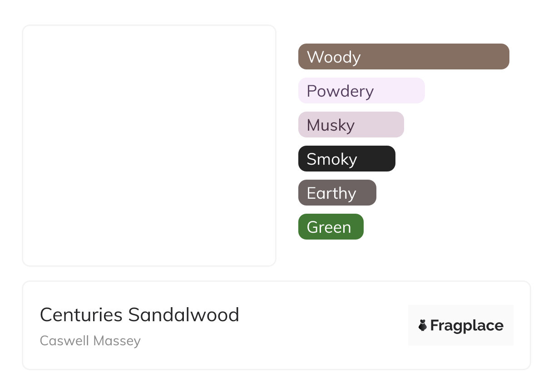Screen dimensions: 553x392
Task: Open the Centuries Sandalwood title
Action: 139,315
